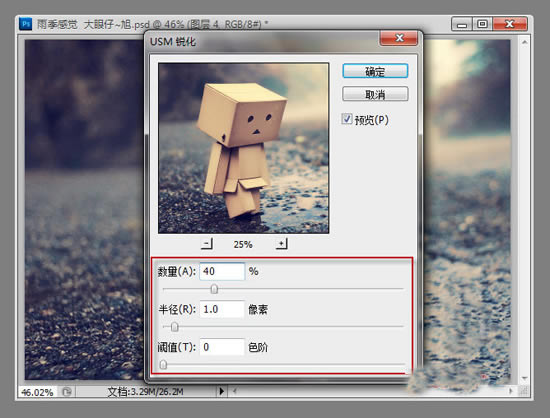The width and height of the screenshot is (550, 418).
Task: Zoom in preview with the plus button
Action: 281,244
